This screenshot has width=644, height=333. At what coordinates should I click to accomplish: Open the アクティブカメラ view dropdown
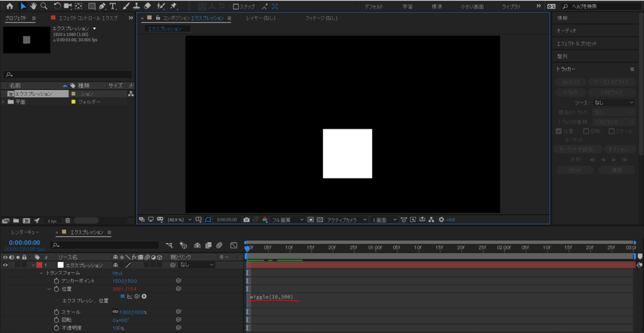point(347,220)
